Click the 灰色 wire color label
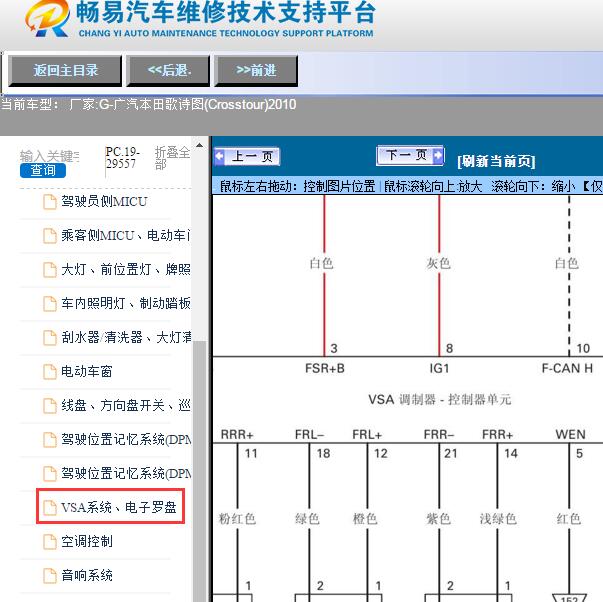Viewport: 603px width, 602px height. [x=438, y=263]
